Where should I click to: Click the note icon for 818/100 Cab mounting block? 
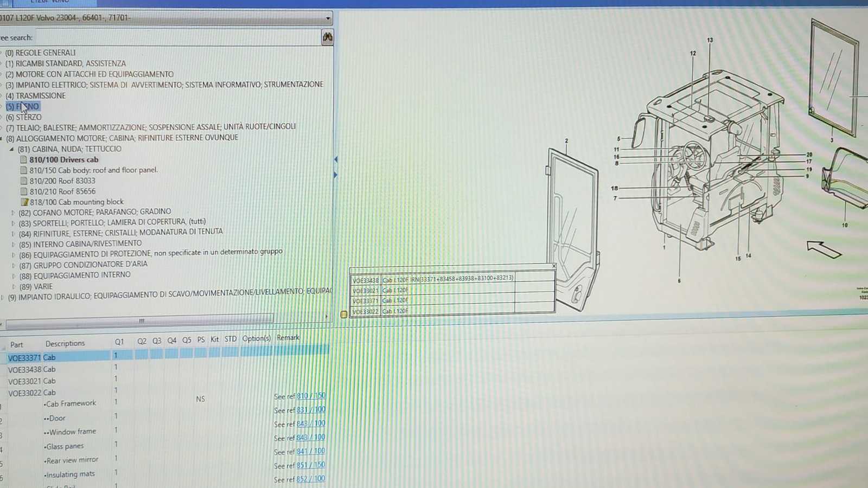(24, 202)
